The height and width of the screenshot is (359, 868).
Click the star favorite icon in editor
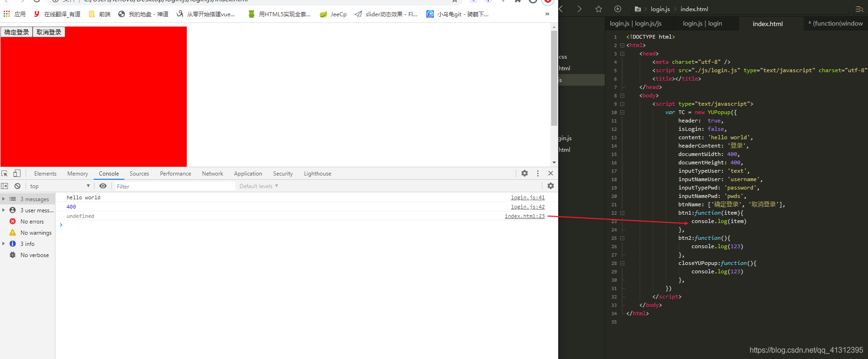coord(599,9)
